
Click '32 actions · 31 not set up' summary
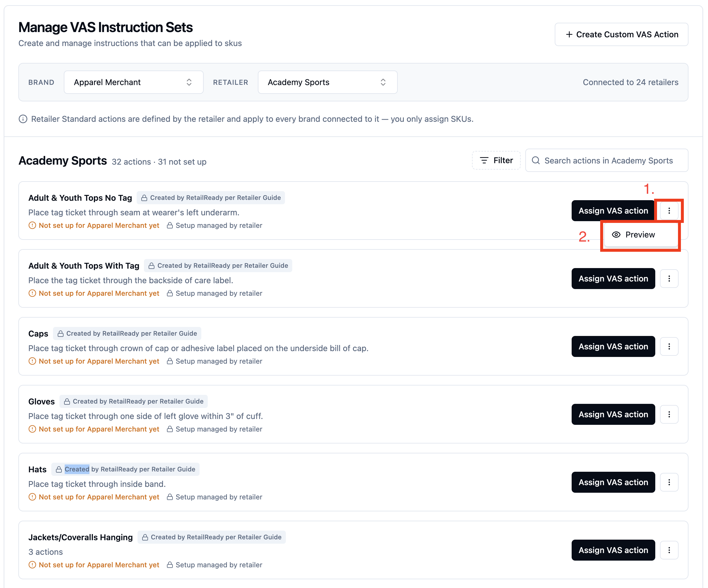click(159, 162)
